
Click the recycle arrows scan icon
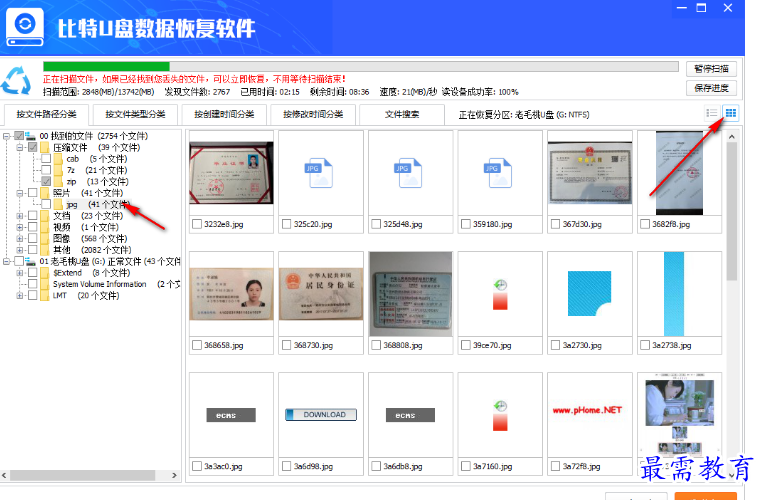[x=16, y=81]
